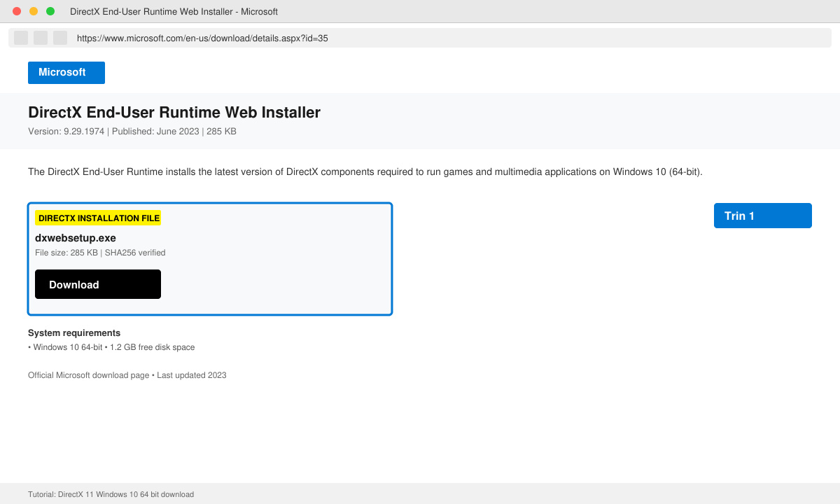Click the blue Trin 1 button
Viewport: 840px width, 504px height.
(x=763, y=216)
